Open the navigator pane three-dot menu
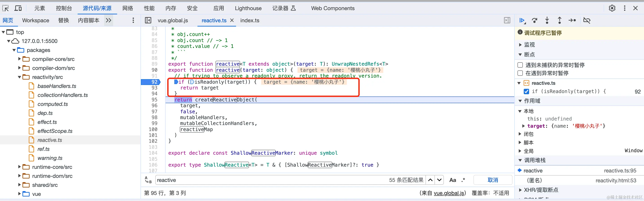 [133, 20]
